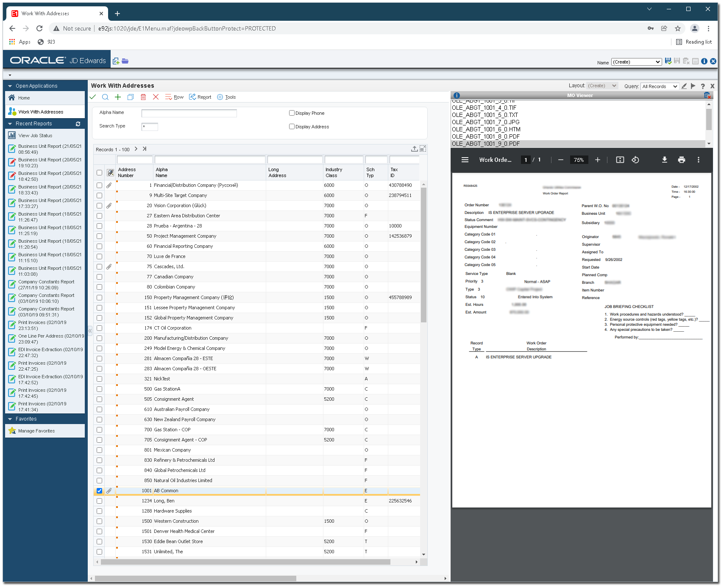Click the MO Viewer info icon
This screenshot has height=588, width=724.
[457, 95]
